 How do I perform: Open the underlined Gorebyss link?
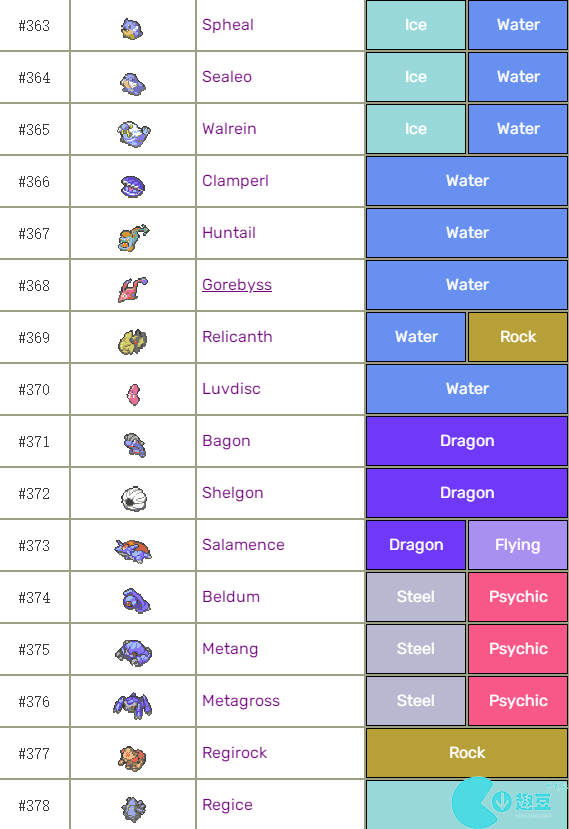(x=237, y=284)
